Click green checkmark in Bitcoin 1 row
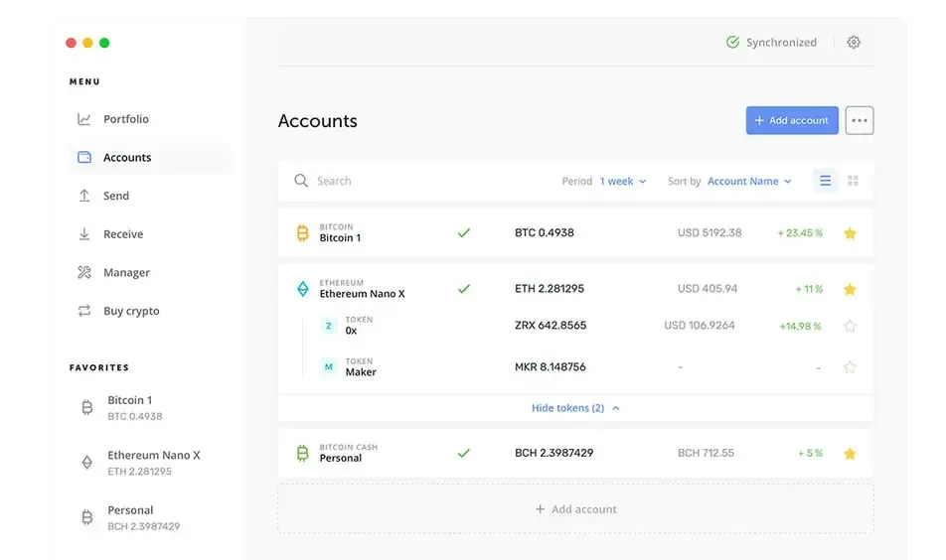Viewport: 946px width, 560px height. [463, 232]
